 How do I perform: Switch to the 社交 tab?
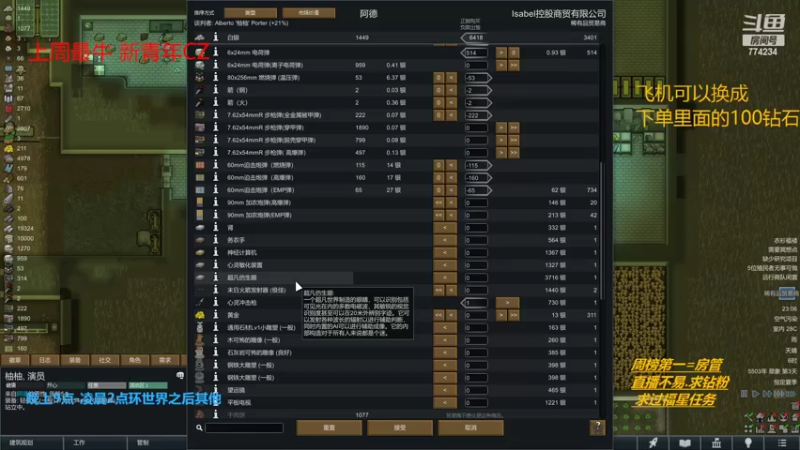pos(105,360)
